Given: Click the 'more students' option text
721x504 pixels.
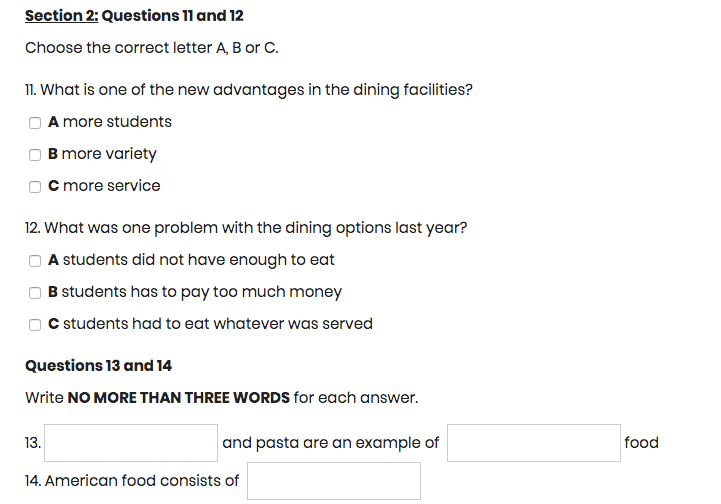Looking at the screenshot, I should 117,122.
